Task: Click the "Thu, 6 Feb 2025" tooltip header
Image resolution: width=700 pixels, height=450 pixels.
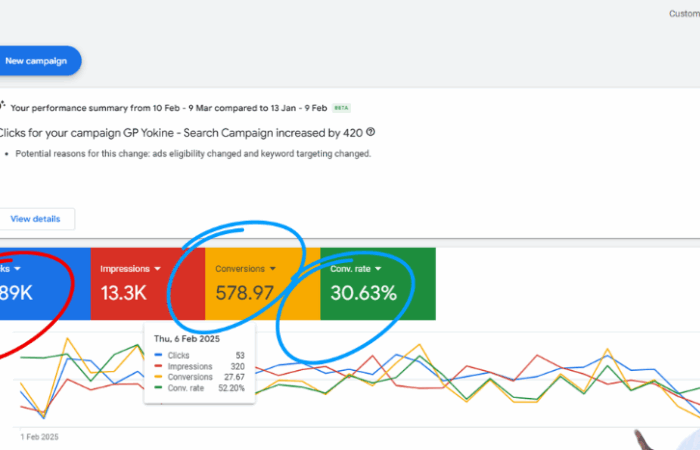Action: point(187,338)
